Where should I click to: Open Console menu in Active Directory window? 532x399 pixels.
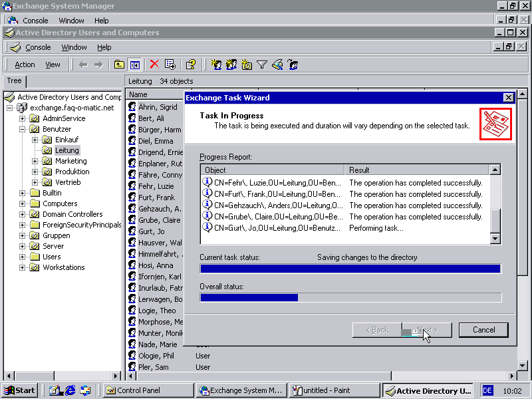(x=38, y=47)
